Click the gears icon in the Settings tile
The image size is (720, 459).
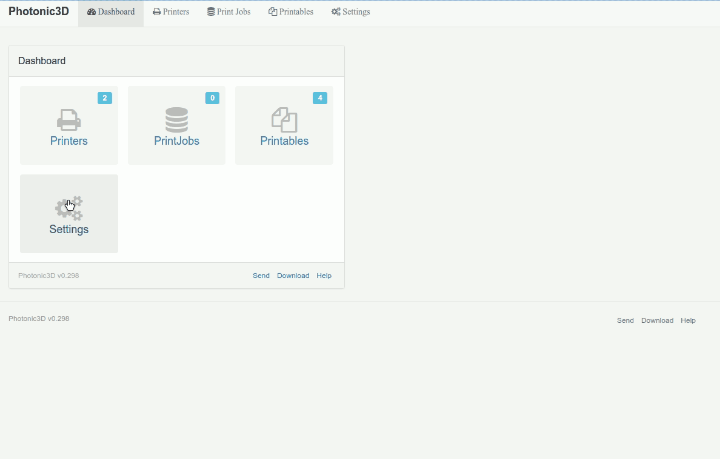pos(69,208)
